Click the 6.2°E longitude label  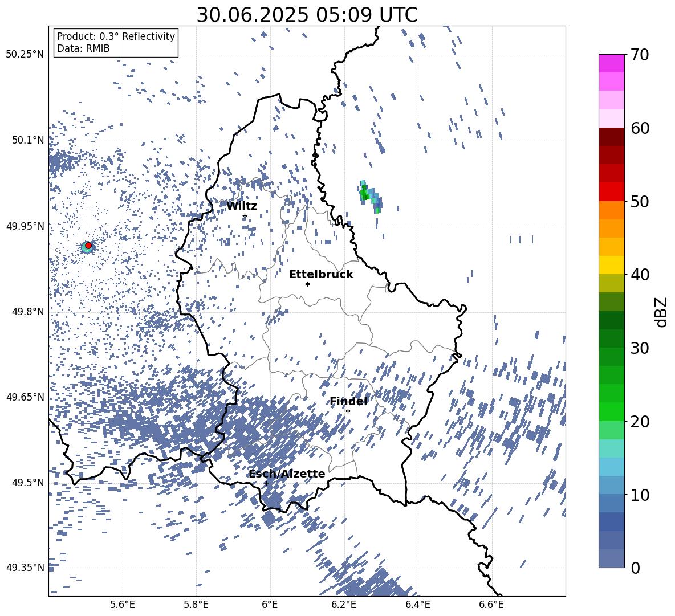tap(344, 605)
